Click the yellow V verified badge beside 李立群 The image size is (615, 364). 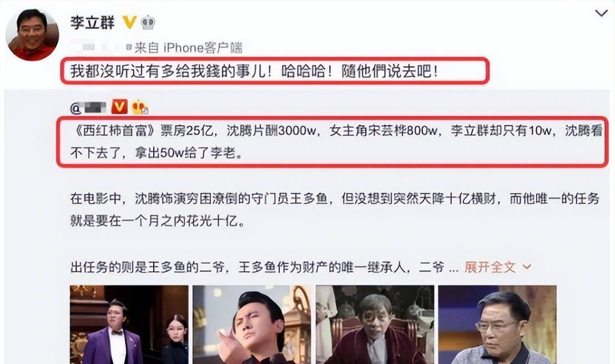(x=129, y=22)
